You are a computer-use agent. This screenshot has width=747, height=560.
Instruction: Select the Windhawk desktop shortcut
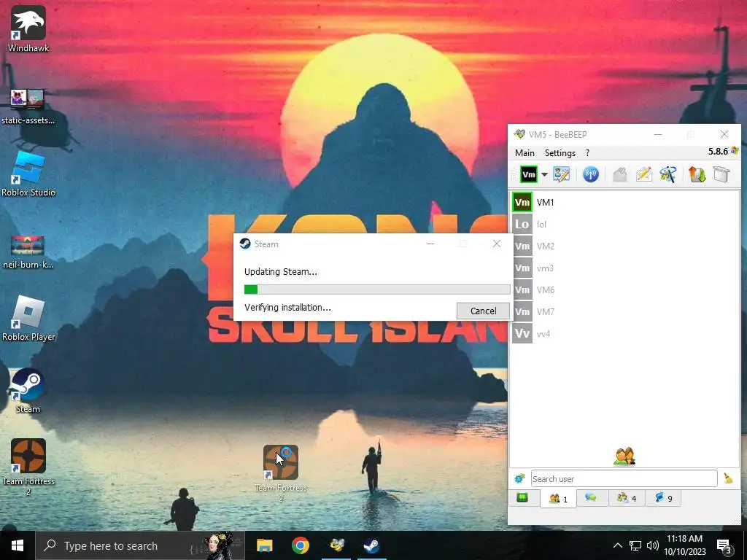click(x=28, y=29)
